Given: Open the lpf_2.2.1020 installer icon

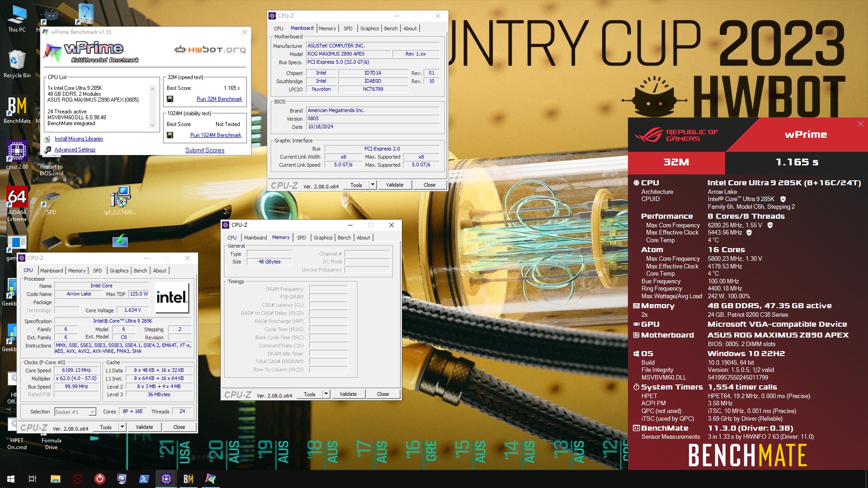Looking at the screenshot, I should click(x=120, y=200).
